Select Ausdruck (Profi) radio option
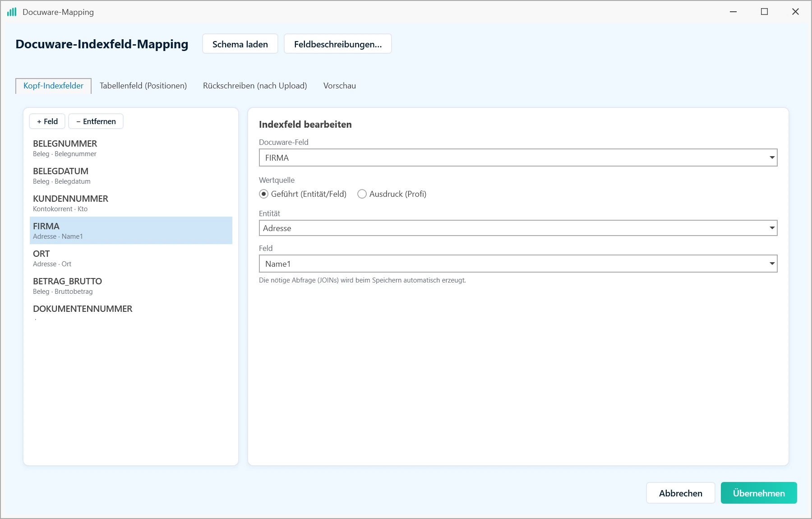This screenshot has width=812, height=519. pyautogui.click(x=392, y=194)
